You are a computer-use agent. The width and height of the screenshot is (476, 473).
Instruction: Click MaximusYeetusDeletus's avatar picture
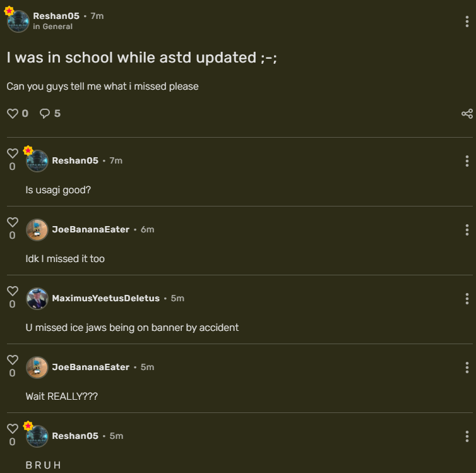pyautogui.click(x=37, y=299)
